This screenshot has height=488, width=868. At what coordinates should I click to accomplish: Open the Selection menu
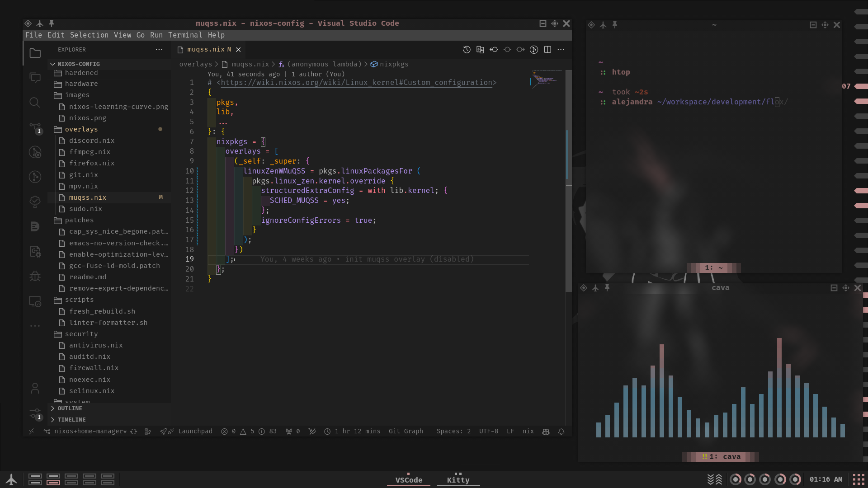pyautogui.click(x=89, y=35)
